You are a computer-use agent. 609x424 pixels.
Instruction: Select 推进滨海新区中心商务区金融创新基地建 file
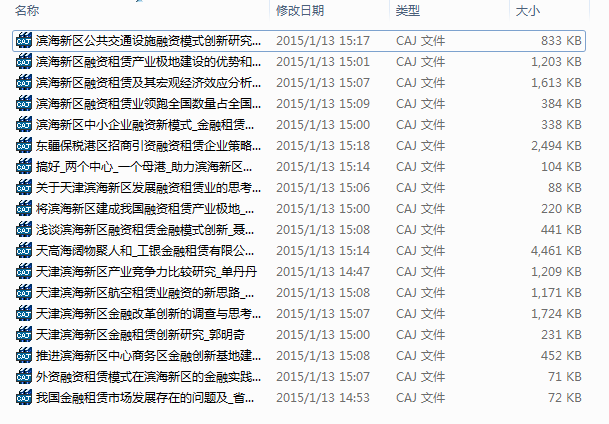point(148,355)
